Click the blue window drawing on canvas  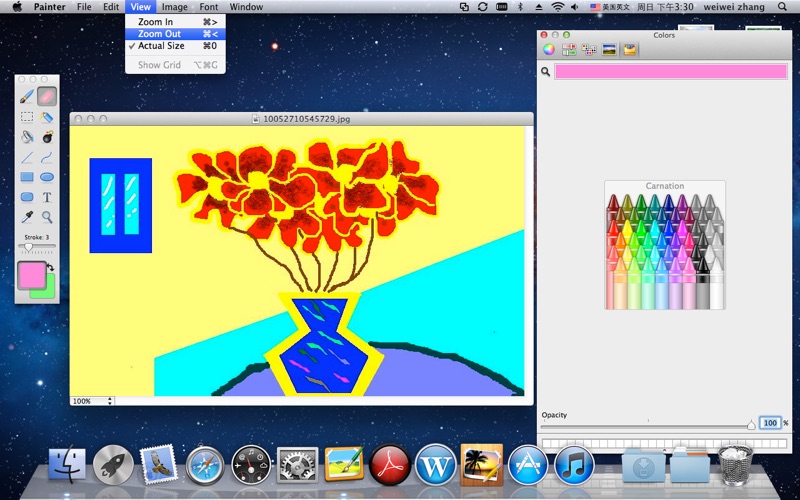tap(120, 205)
